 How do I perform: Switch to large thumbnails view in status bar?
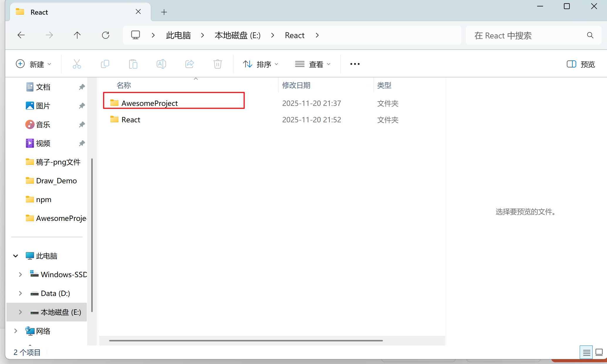click(599, 352)
